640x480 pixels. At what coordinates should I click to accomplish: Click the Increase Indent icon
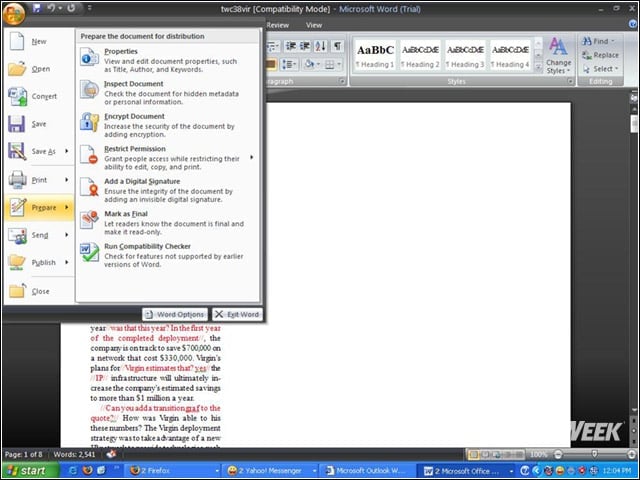click(x=305, y=46)
